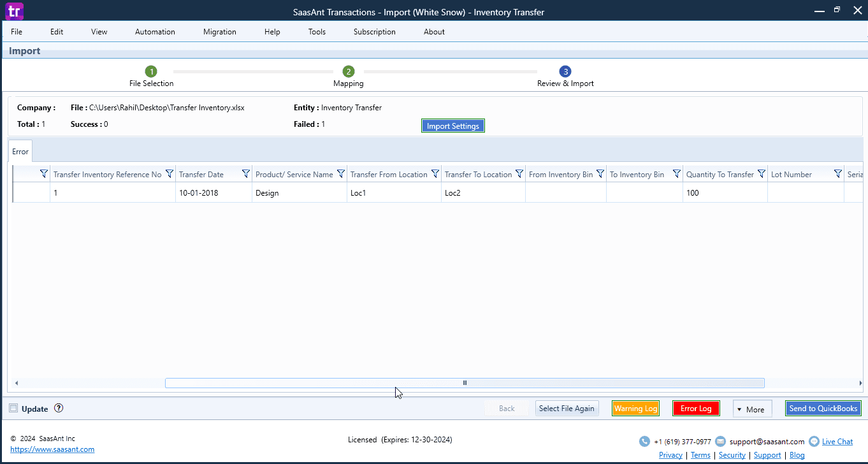Filter the Transfer Date column
The image size is (868, 464).
pyautogui.click(x=246, y=174)
